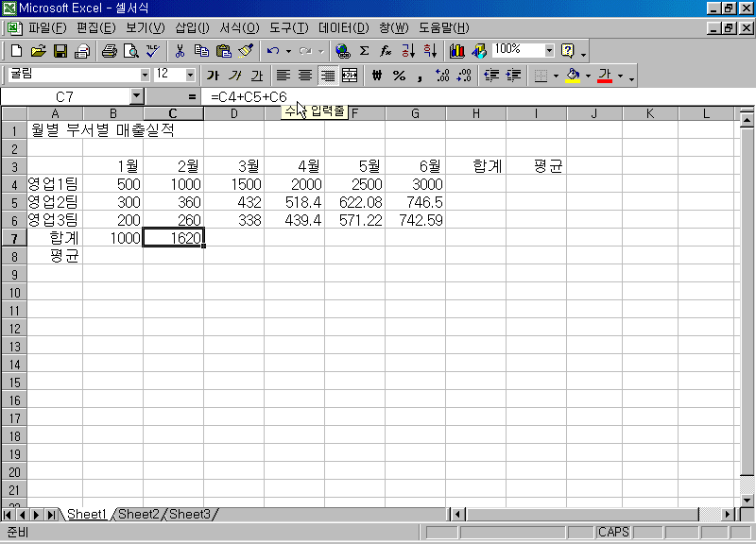Decrease indent icon in formatting toolbar
The image size is (756, 544).
(x=491, y=76)
